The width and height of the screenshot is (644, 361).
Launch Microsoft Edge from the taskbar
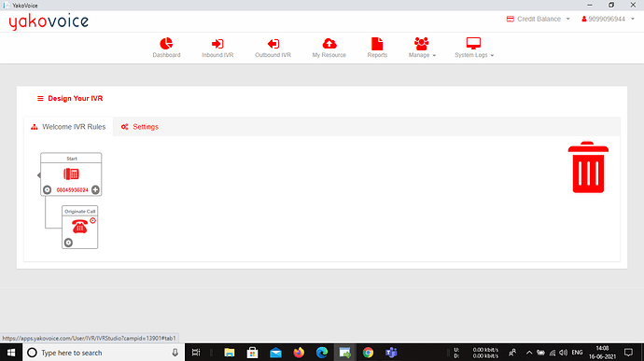click(x=322, y=353)
